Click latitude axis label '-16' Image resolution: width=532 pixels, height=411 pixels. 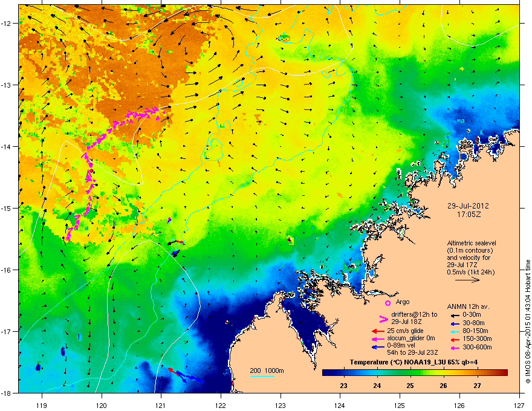[7, 270]
